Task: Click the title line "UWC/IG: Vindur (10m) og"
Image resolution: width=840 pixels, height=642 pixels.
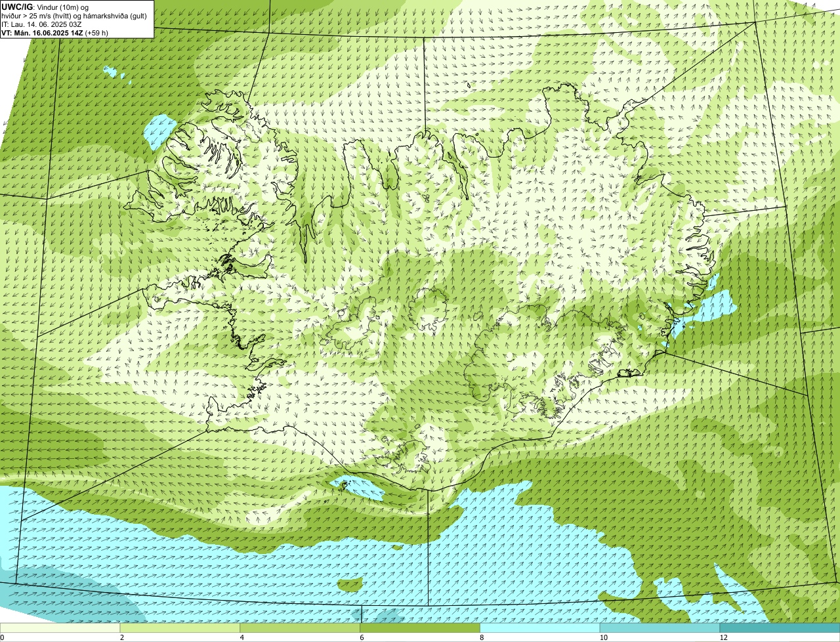Action: point(45,7)
